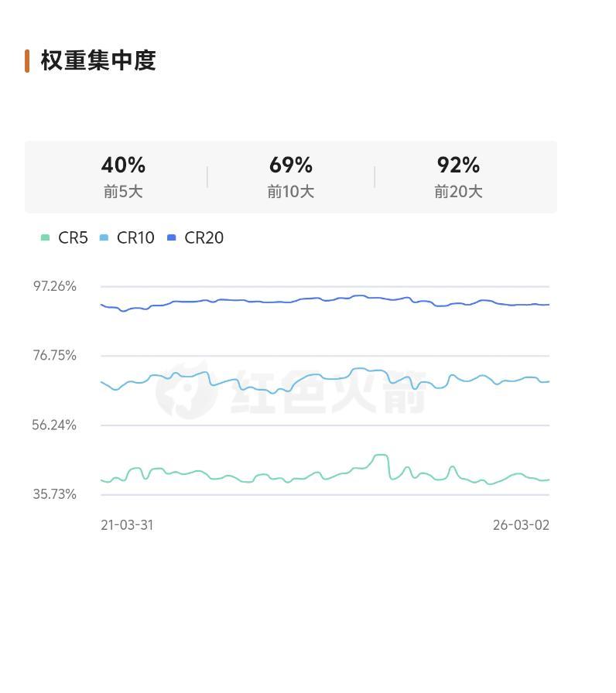Click the orange bar beside 权重集中度
The width and height of the screenshot is (616, 693).
27,60
